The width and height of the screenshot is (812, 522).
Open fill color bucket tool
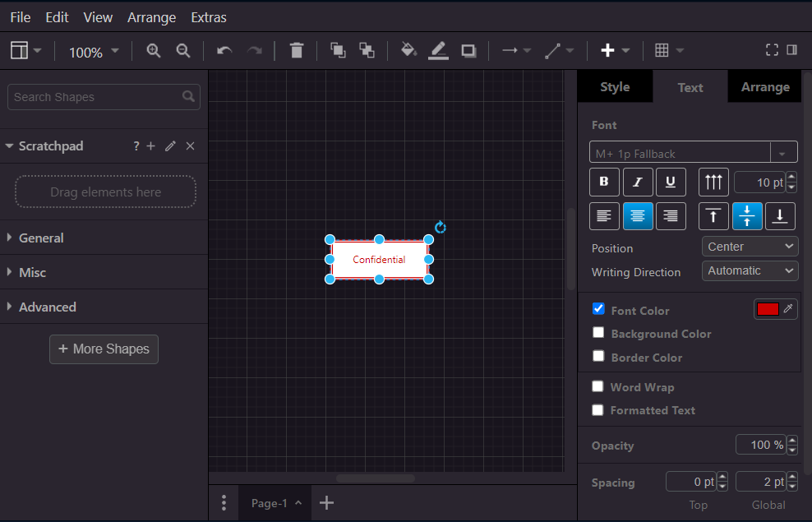coord(408,49)
